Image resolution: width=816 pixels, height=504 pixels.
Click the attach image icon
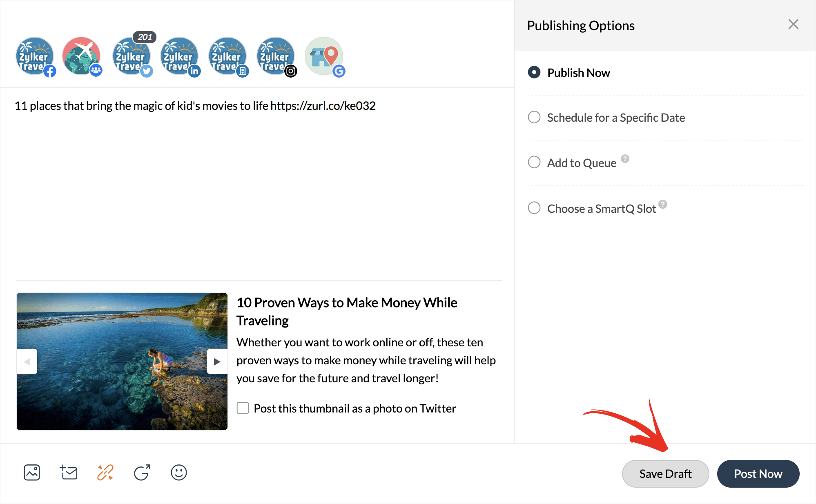(x=32, y=473)
